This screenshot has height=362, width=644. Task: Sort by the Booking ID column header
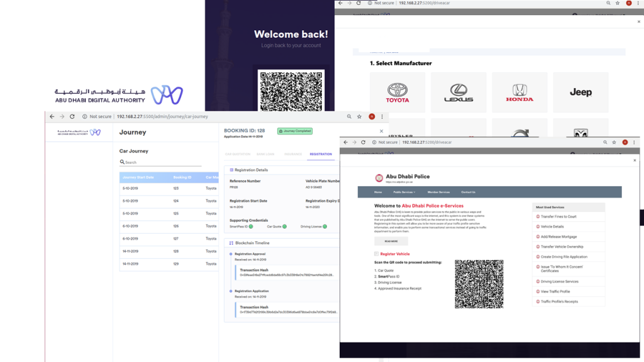182,177
